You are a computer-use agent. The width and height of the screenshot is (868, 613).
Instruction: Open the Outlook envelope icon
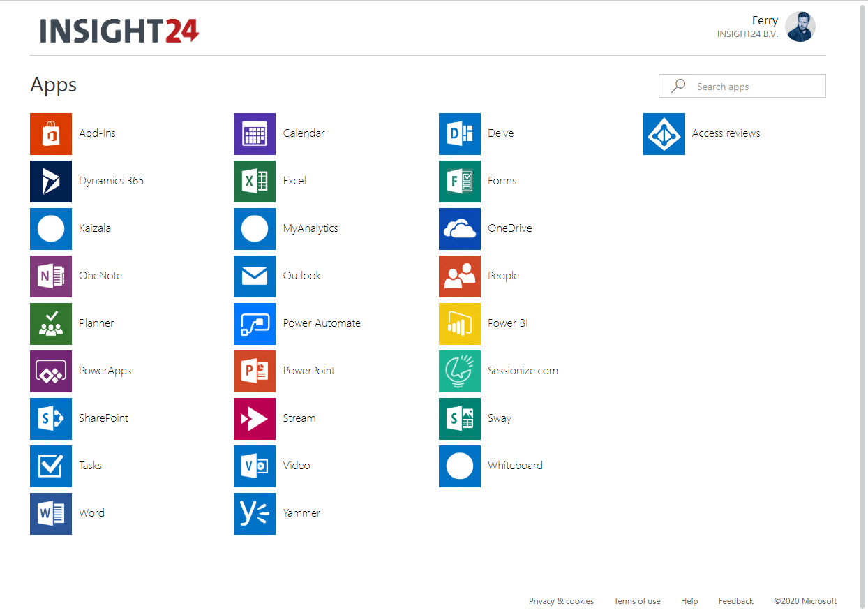click(x=255, y=276)
